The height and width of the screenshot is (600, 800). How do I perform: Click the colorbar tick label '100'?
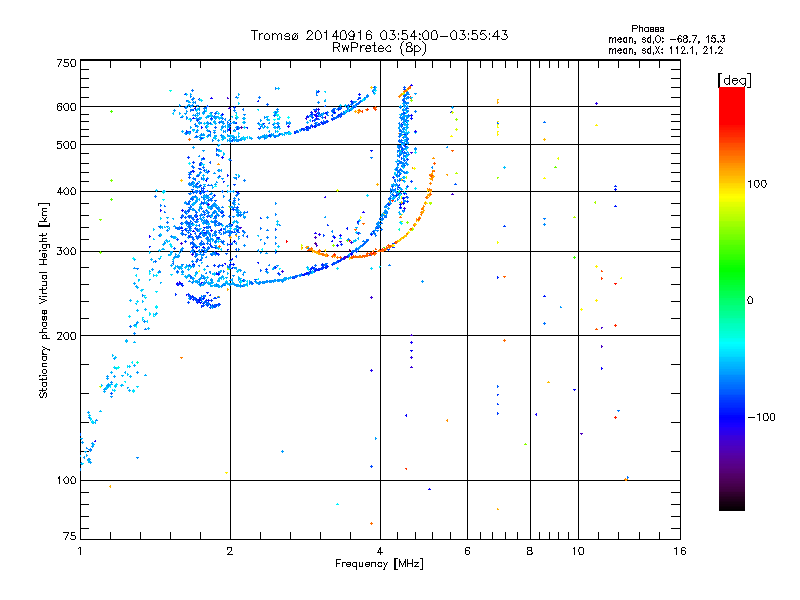click(x=757, y=184)
